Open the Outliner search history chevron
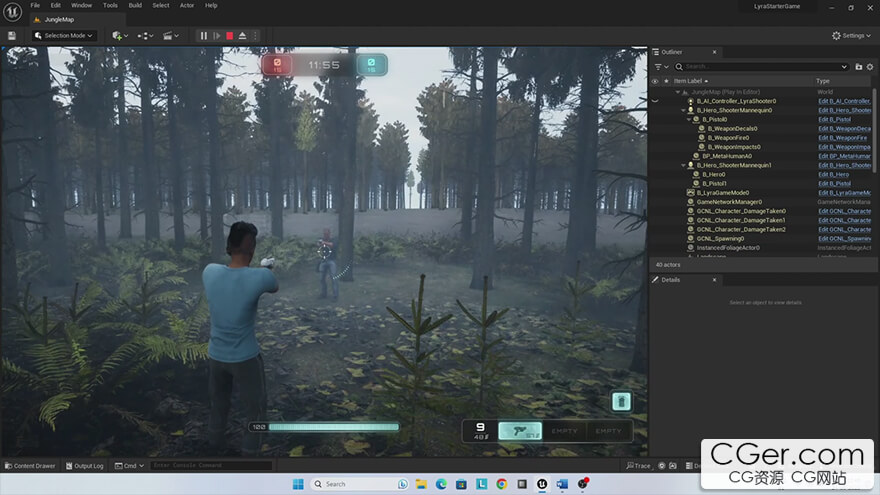Viewport: 880px width, 495px height. click(844, 67)
